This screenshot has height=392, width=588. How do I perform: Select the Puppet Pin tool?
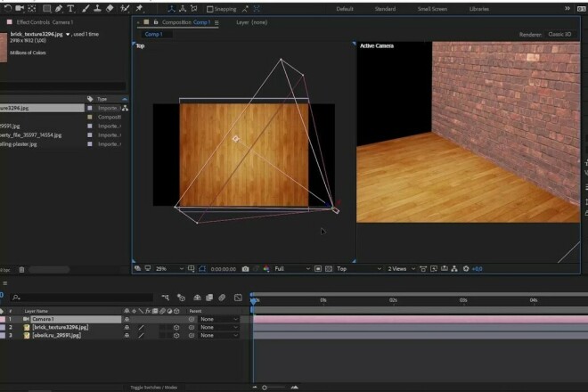(x=139, y=9)
